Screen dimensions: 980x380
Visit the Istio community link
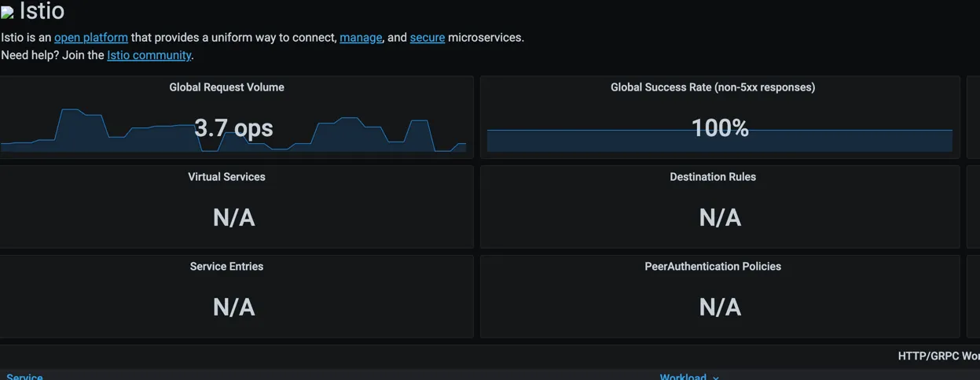tap(149, 55)
